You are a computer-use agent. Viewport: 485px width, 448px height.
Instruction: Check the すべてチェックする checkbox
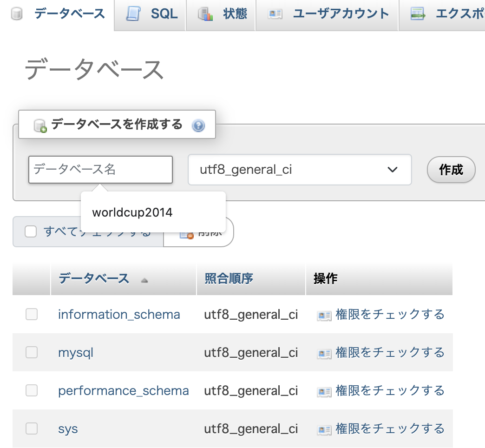click(31, 231)
